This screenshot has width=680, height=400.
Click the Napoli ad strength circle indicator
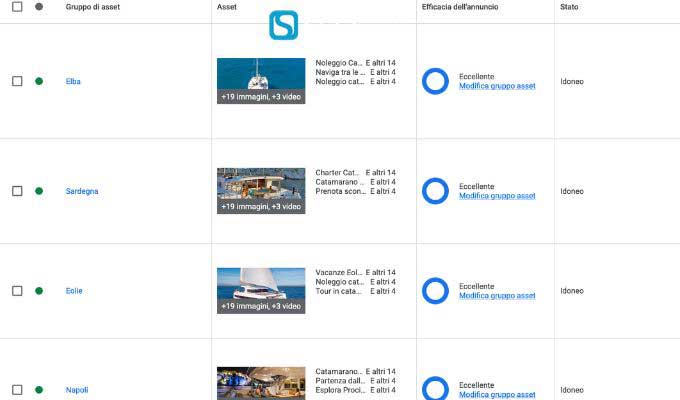pos(435,388)
